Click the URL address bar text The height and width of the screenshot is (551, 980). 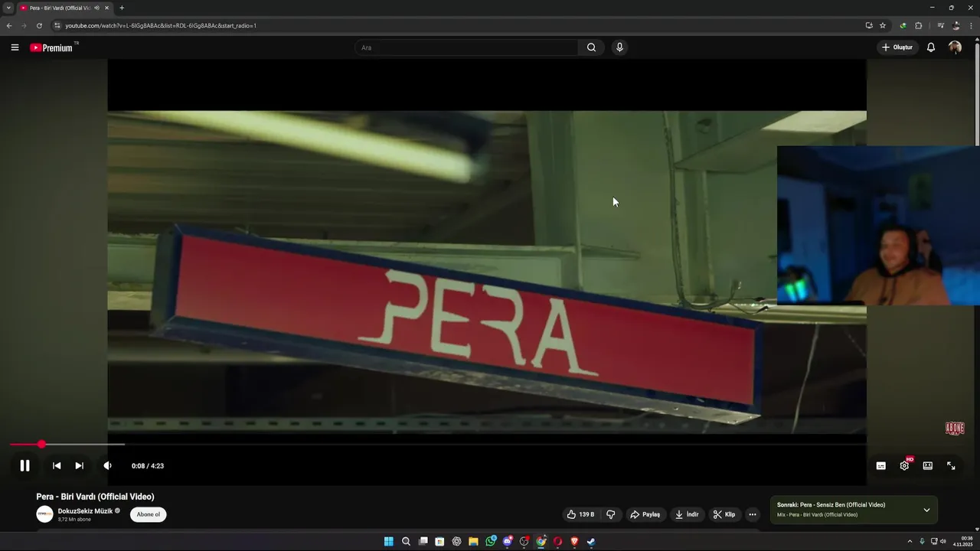tap(161, 25)
